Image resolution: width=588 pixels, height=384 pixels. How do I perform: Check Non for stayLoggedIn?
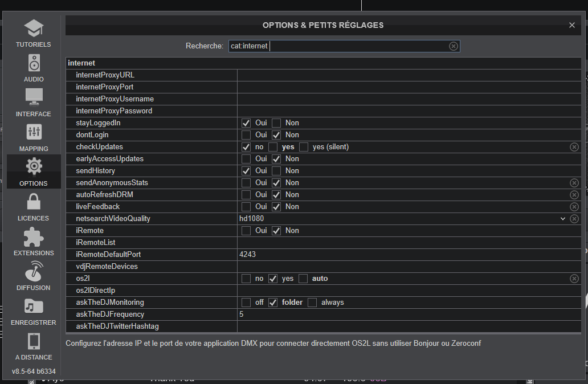tap(276, 123)
